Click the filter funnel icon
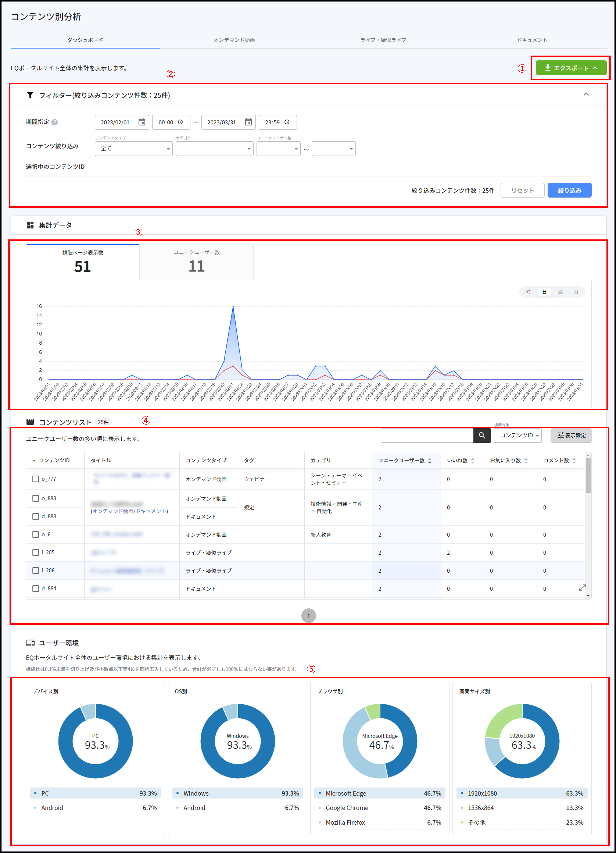This screenshot has height=853, width=616. click(x=30, y=95)
